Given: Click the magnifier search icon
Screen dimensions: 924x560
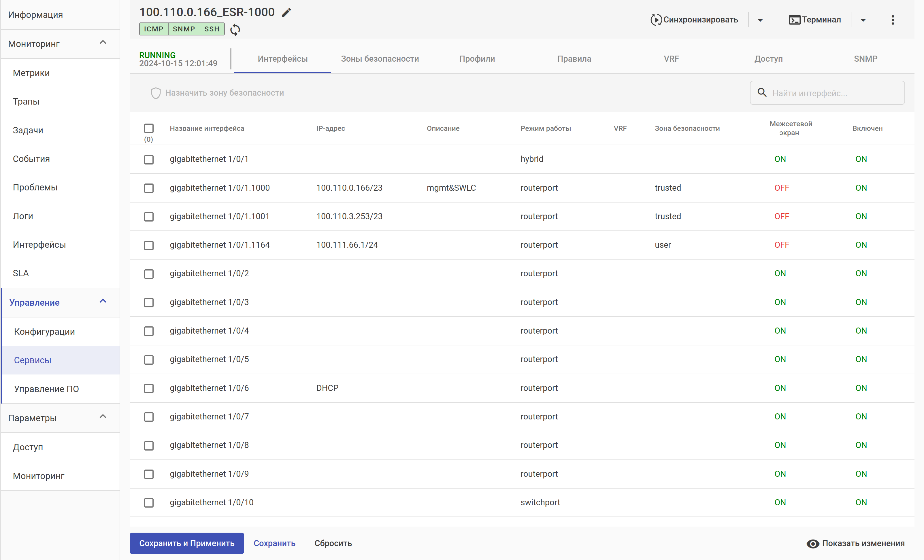Looking at the screenshot, I should [762, 92].
